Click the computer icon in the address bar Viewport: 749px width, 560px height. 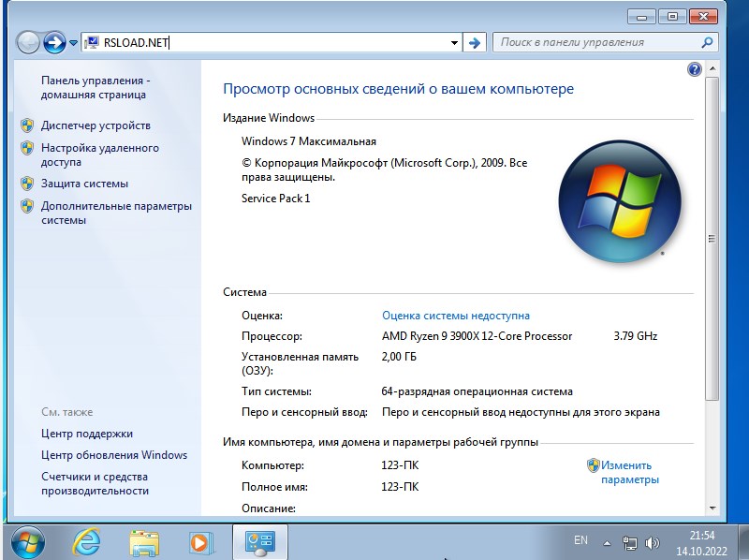click(92, 42)
